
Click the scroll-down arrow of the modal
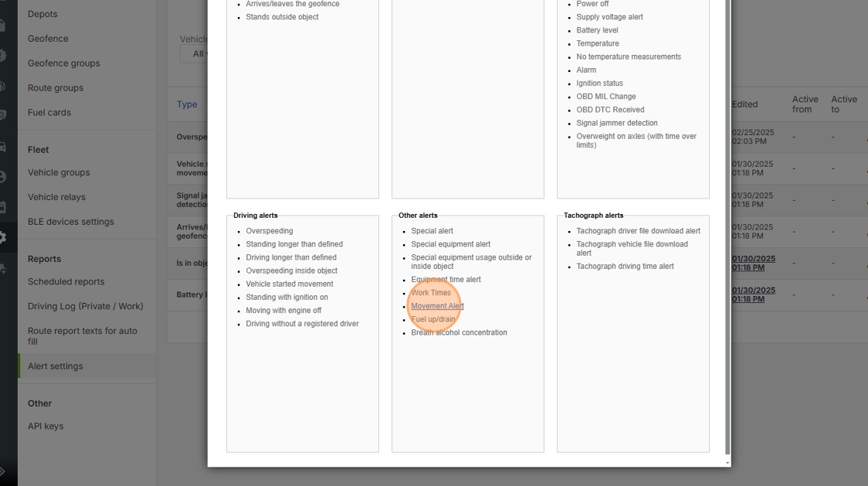[728, 463]
